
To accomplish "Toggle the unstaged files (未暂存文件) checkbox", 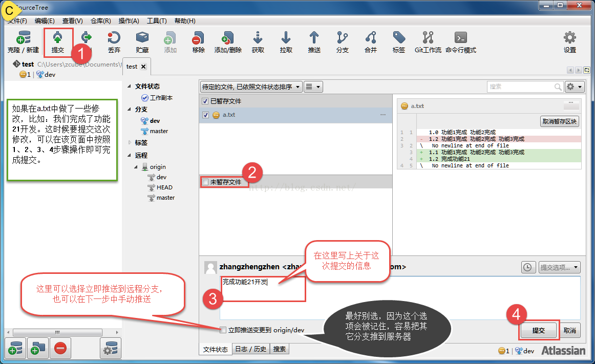I will (205, 182).
